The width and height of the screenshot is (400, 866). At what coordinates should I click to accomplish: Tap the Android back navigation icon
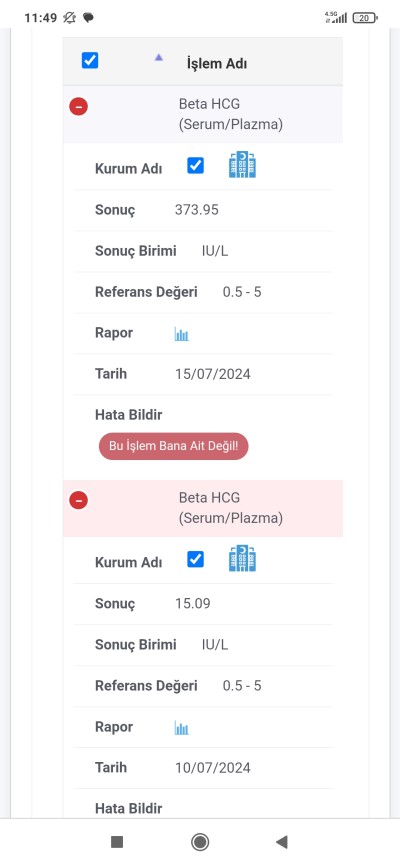pos(282,842)
